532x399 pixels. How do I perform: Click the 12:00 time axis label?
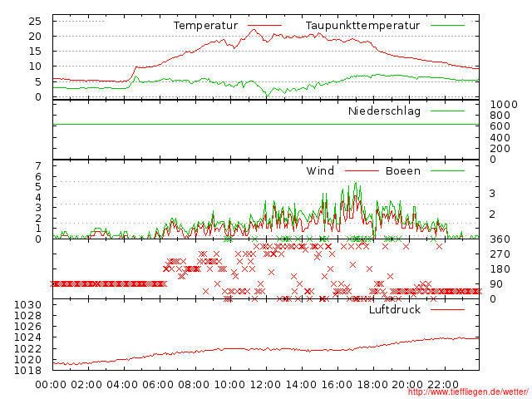coord(265,385)
